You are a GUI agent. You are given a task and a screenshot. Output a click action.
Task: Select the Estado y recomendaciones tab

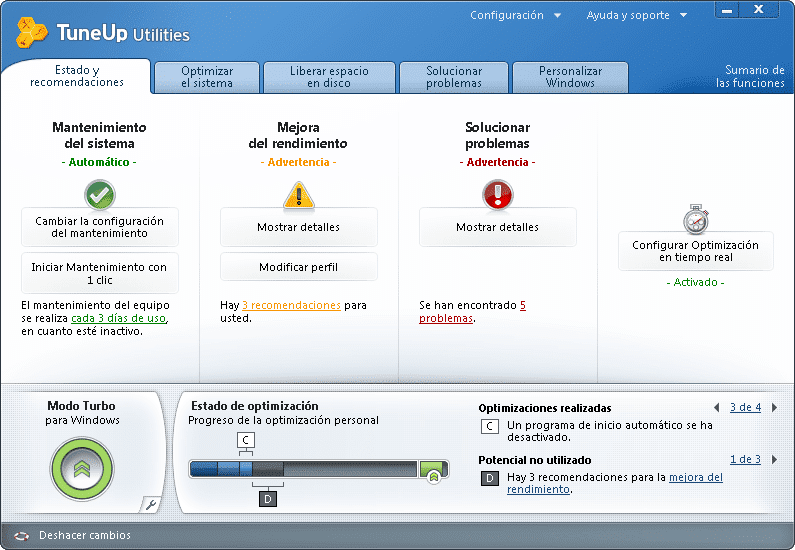[x=77, y=76]
